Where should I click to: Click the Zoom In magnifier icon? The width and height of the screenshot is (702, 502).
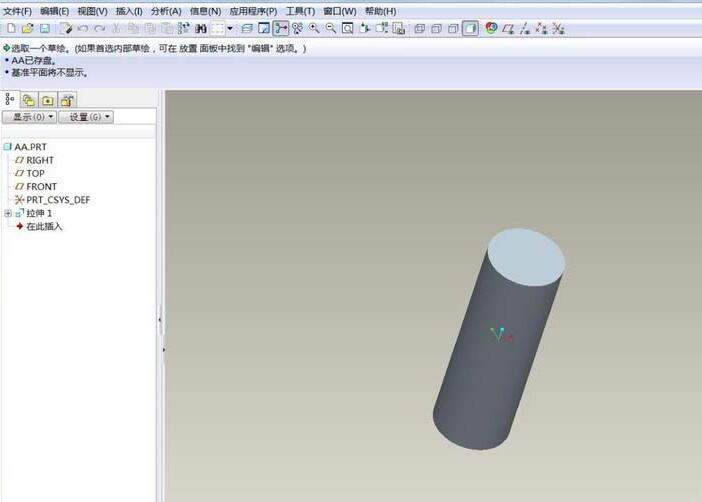314,28
